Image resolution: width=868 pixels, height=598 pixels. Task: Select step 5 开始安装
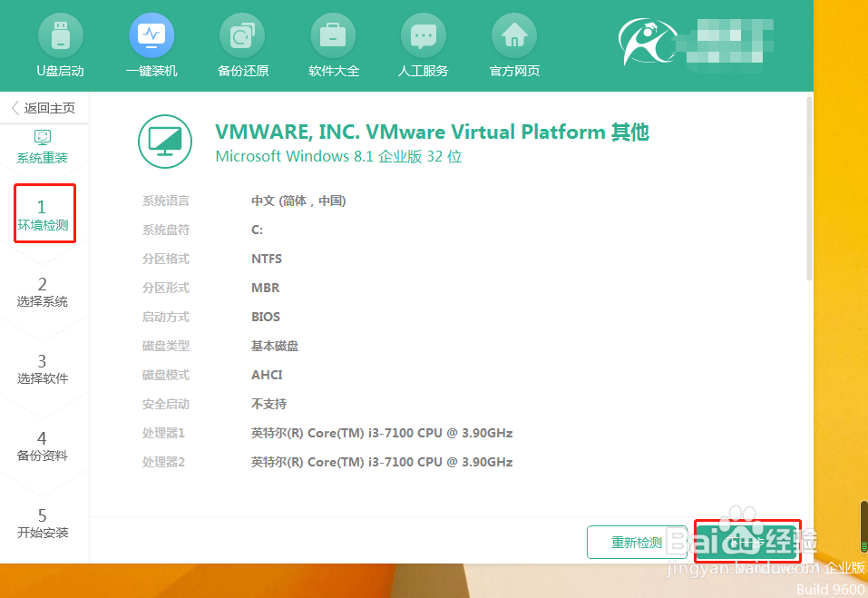pyautogui.click(x=43, y=524)
